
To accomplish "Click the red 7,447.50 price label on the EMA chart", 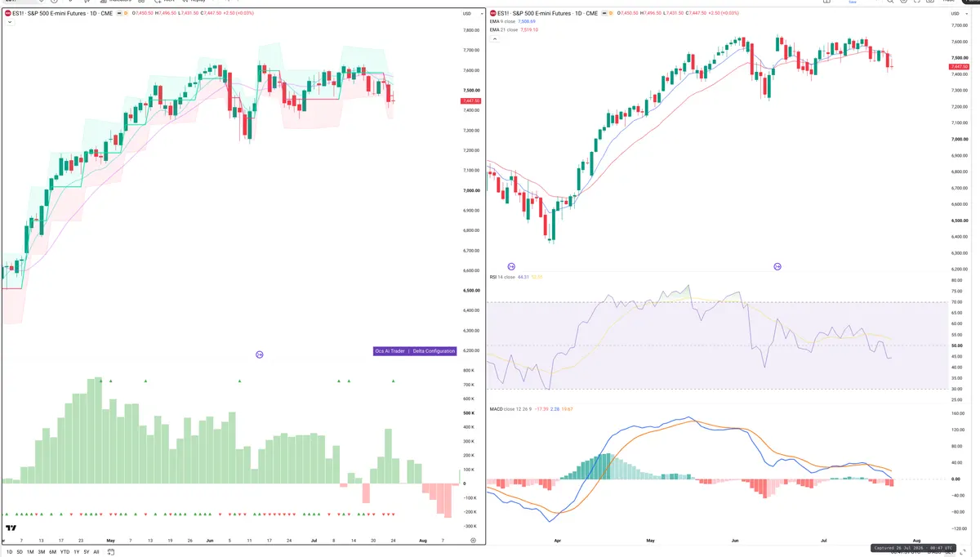I will click(959, 67).
